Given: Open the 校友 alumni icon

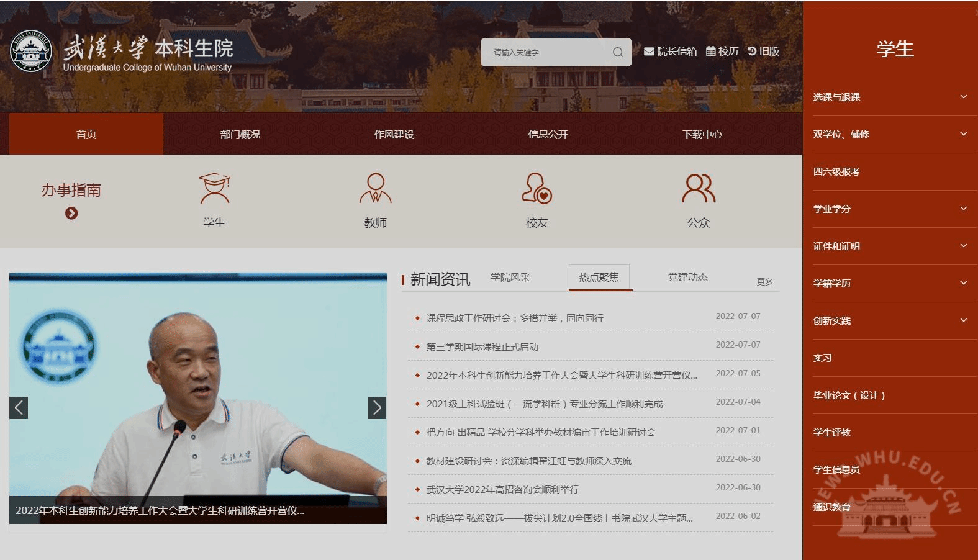Looking at the screenshot, I should coord(537,189).
